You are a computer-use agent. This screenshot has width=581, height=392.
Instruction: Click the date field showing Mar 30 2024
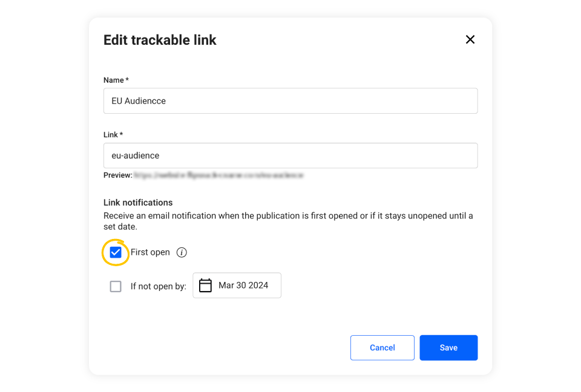(242, 285)
